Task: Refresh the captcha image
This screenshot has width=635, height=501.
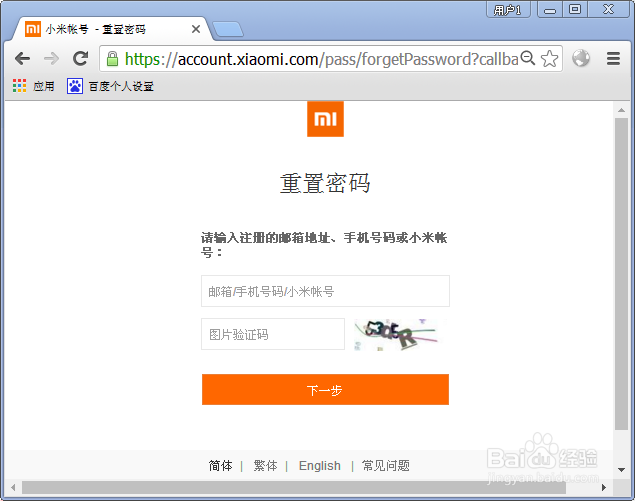Action: click(396, 335)
